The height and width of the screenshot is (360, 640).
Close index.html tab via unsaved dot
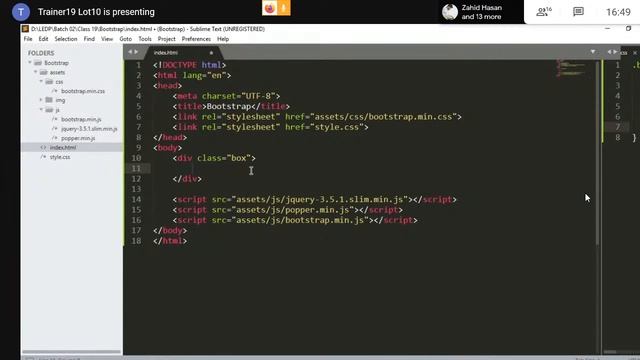(x=211, y=53)
